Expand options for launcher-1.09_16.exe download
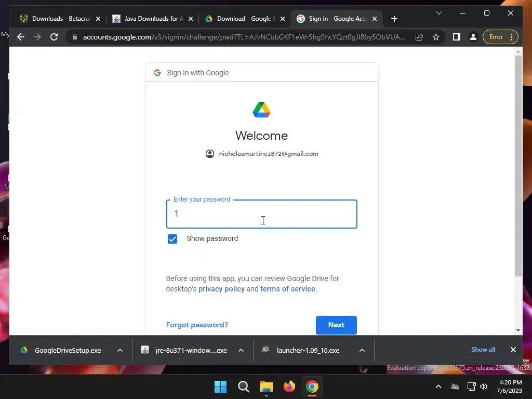This screenshot has width=532, height=399. (362, 350)
